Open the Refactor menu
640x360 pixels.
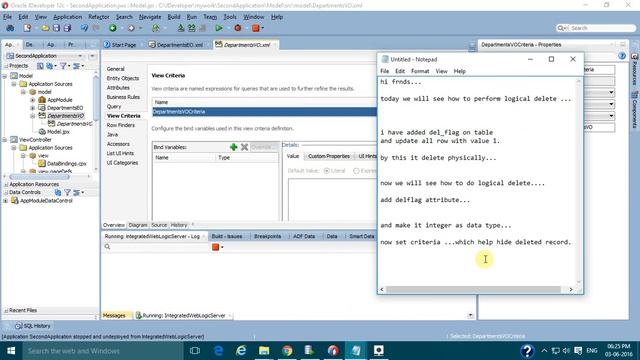(x=99, y=17)
